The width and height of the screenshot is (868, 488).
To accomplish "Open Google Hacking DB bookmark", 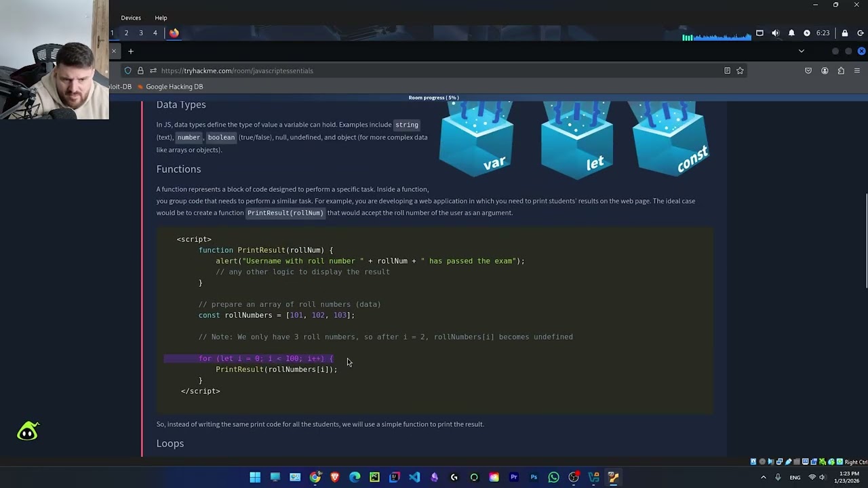I will pyautogui.click(x=170, y=87).
